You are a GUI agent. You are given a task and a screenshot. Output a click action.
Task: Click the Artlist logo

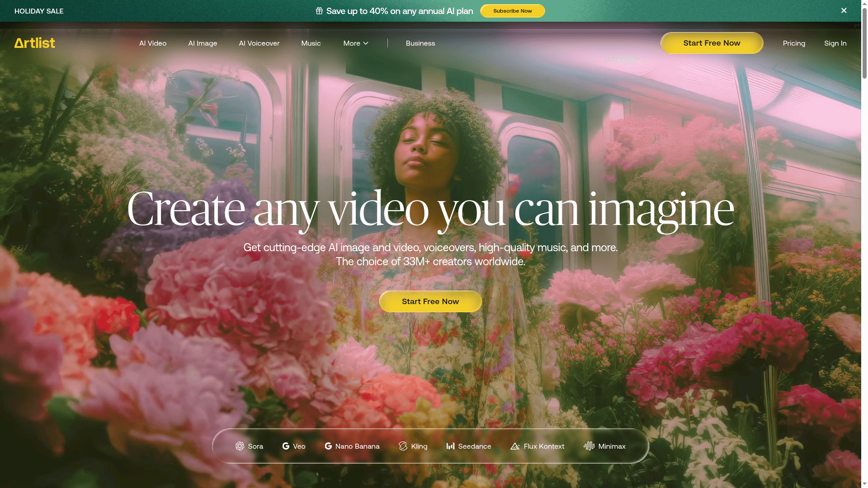pos(35,43)
